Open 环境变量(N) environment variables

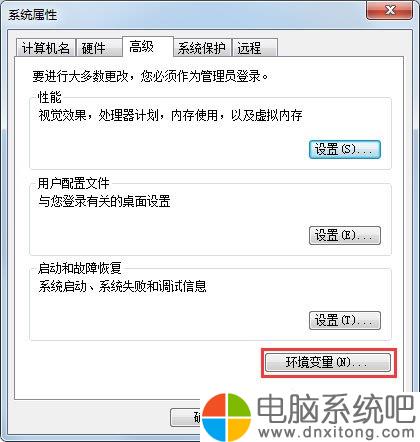(328, 362)
